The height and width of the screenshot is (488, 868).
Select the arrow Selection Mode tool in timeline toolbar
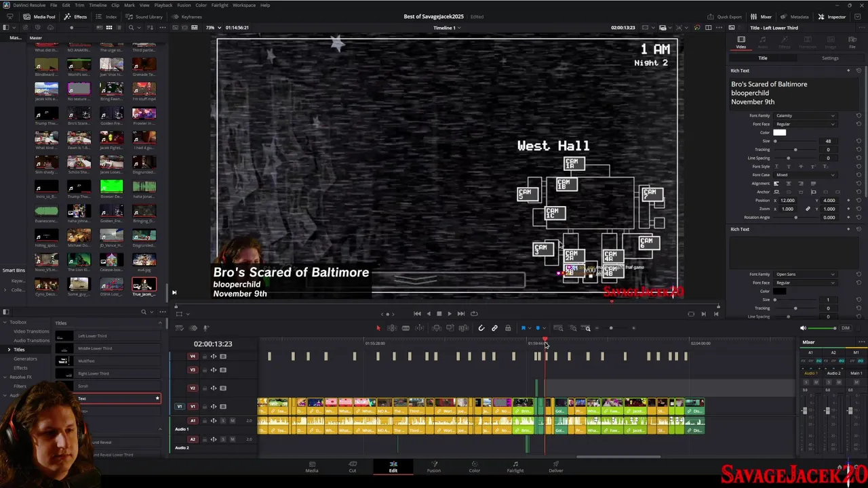click(x=378, y=328)
